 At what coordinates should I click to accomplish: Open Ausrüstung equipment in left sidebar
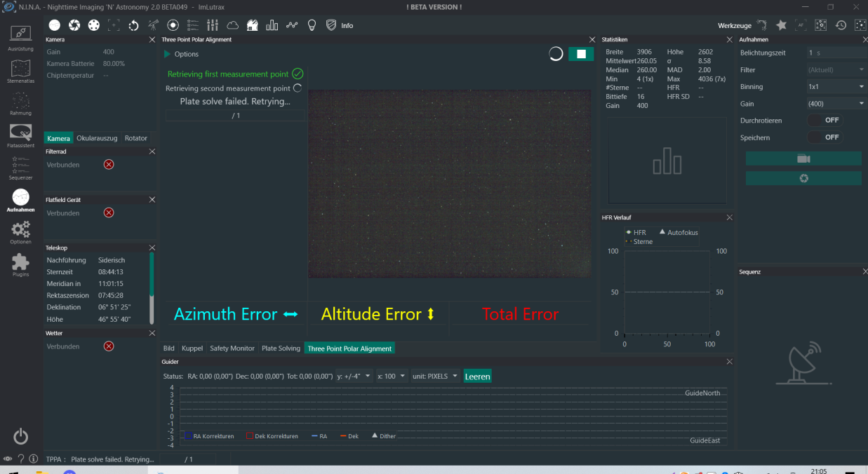click(20, 39)
